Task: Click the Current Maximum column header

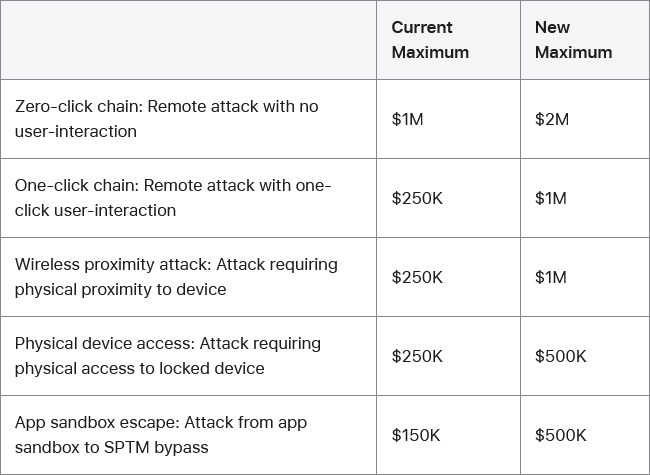Action: (x=430, y=40)
